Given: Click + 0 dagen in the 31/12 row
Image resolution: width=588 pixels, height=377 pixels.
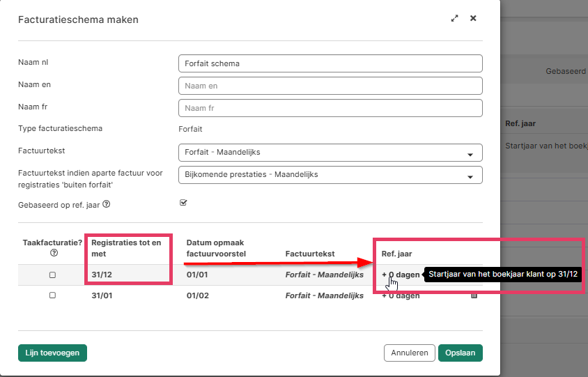Looking at the screenshot, I should [401, 275].
